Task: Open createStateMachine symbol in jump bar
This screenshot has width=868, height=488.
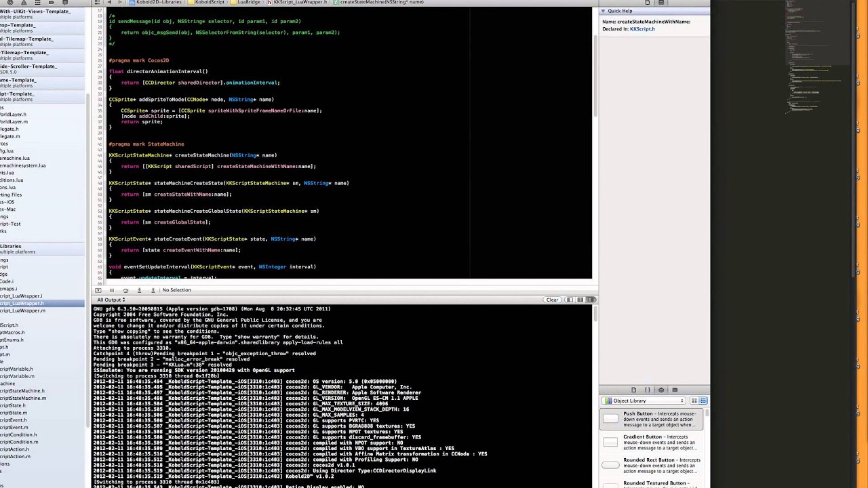Action: click(378, 3)
